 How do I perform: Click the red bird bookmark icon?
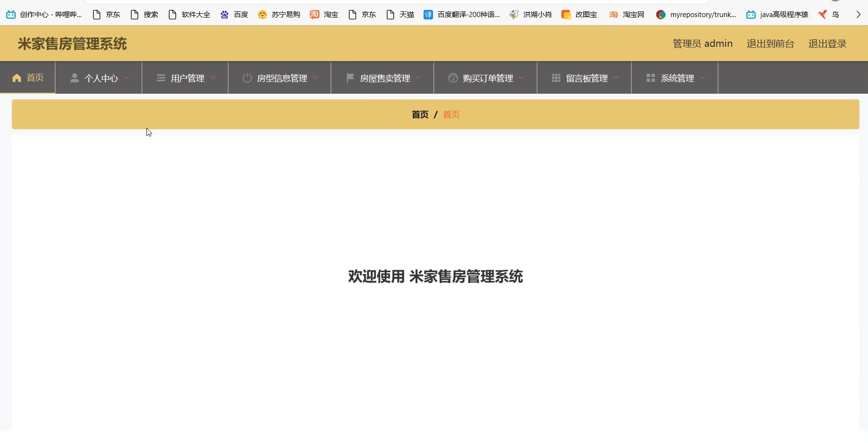823,15
